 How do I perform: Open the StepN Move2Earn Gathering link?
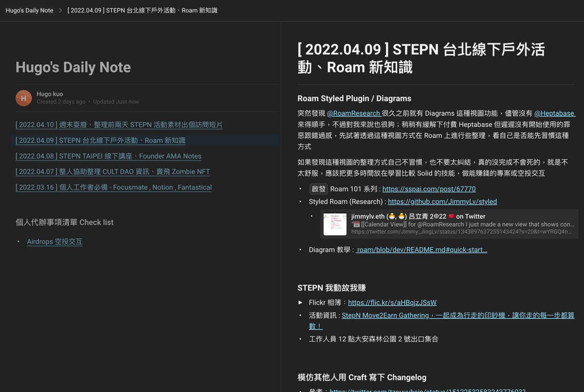457,315
